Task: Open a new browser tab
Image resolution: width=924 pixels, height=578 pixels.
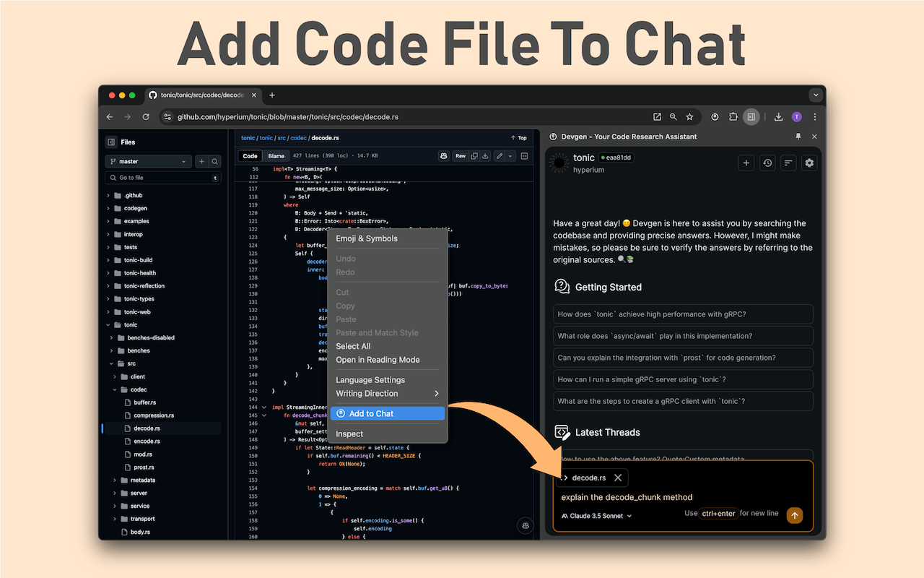Action: click(x=272, y=95)
